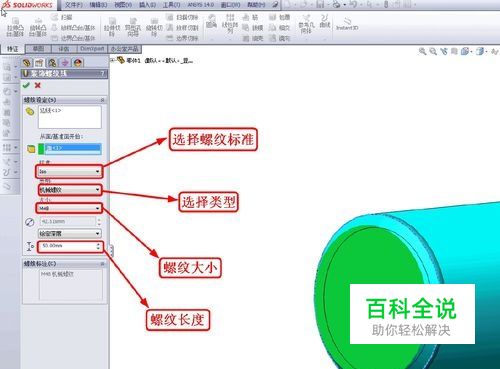Screen dimensions: 500x369
Task: Select the Draft (拔模) tool
Action: click(253, 28)
